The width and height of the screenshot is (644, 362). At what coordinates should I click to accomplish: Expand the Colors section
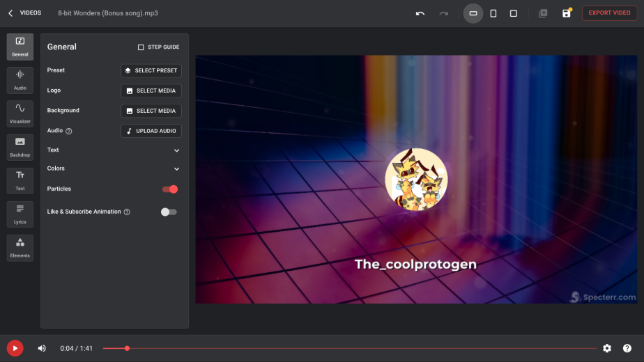[176, 168]
